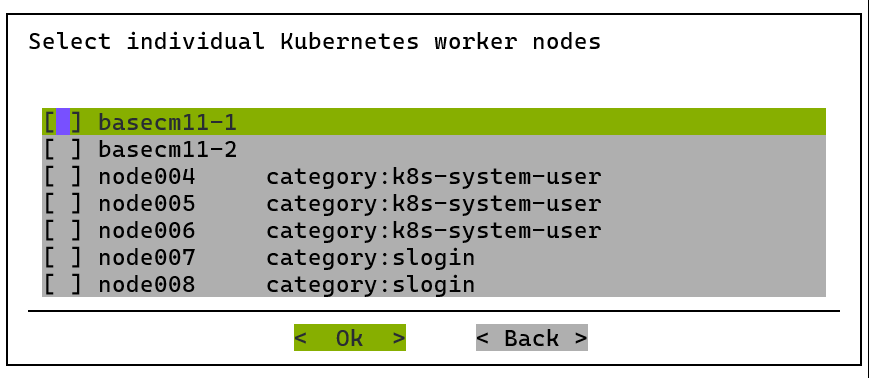This screenshot has width=869, height=378.
Task: Toggle the checkbox for basecm11-1
Action: point(63,122)
